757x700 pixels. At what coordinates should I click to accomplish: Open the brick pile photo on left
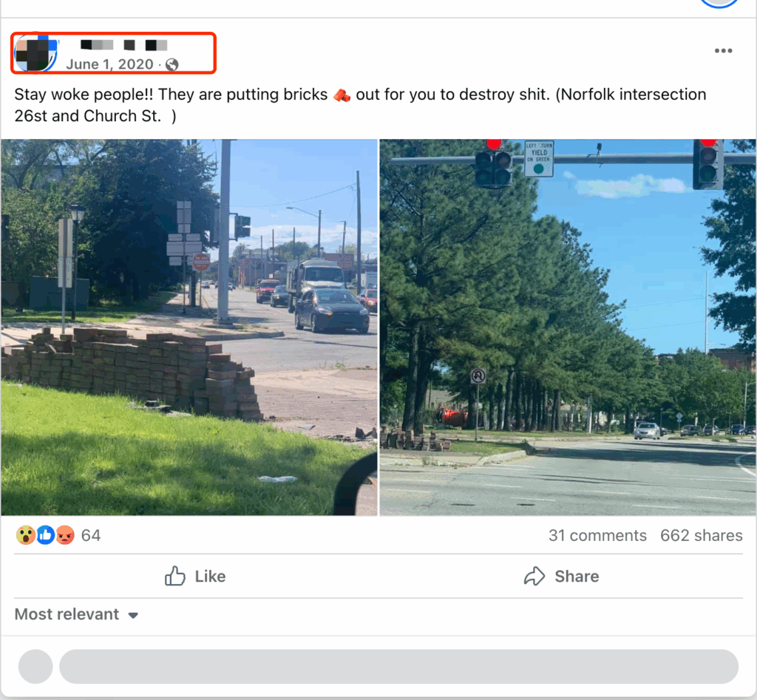(x=189, y=327)
